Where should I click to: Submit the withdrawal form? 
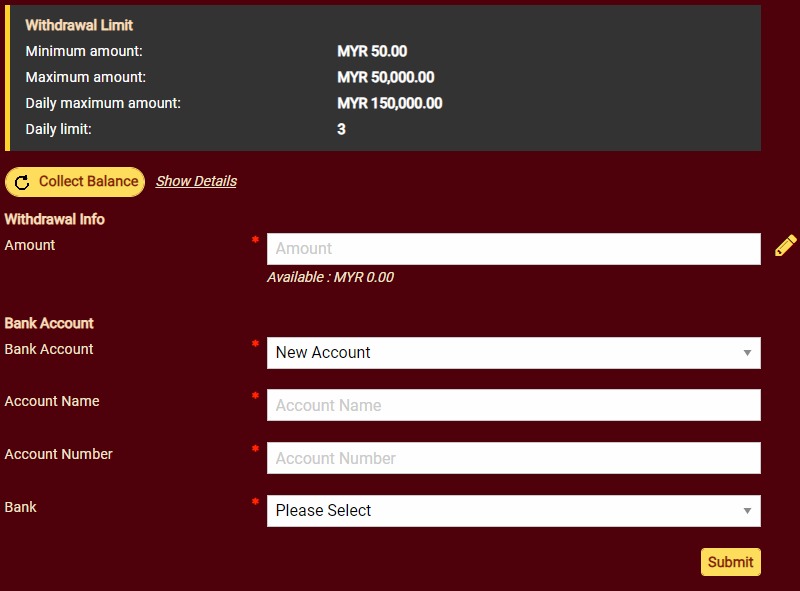pos(731,562)
